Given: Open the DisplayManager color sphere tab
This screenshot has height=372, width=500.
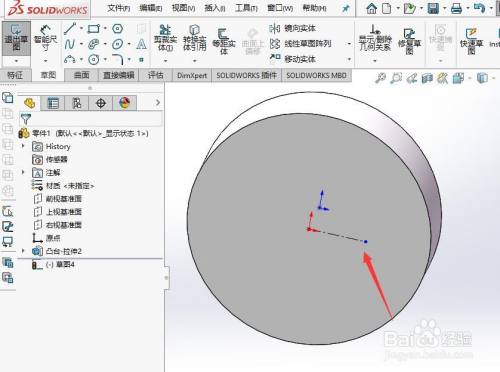Looking at the screenshot, I should pyautogui.click(x=125, y=103).
